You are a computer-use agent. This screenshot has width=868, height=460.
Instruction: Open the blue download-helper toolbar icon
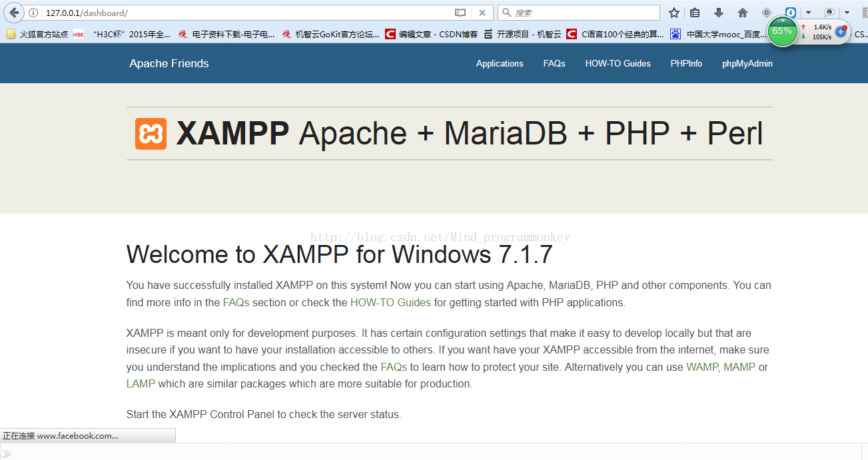(x=791, y=13)
